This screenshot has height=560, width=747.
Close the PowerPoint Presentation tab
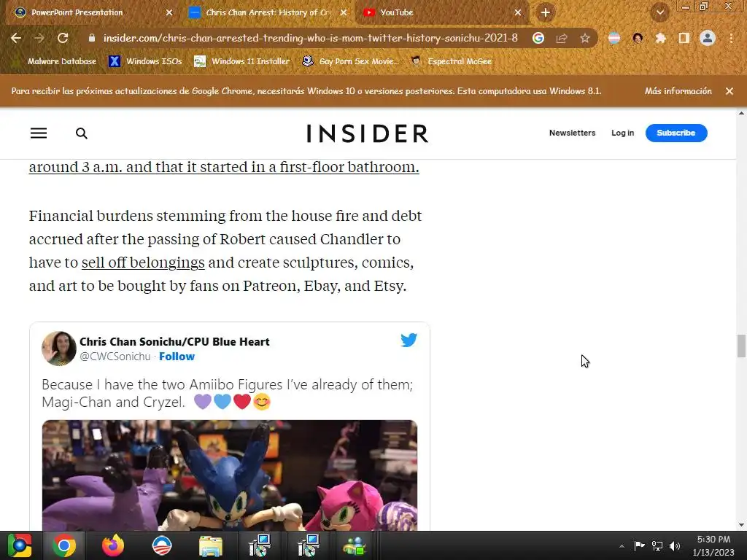click(169, 12)
